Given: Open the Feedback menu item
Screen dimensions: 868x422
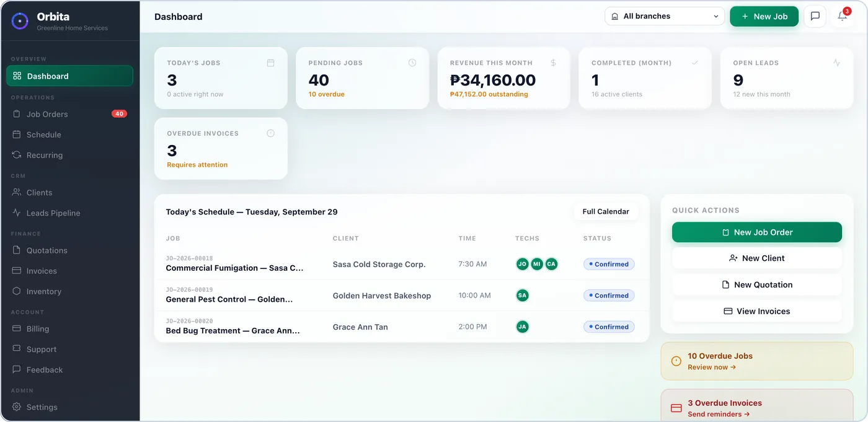Looking at the screenshot, I should [69, 370].
